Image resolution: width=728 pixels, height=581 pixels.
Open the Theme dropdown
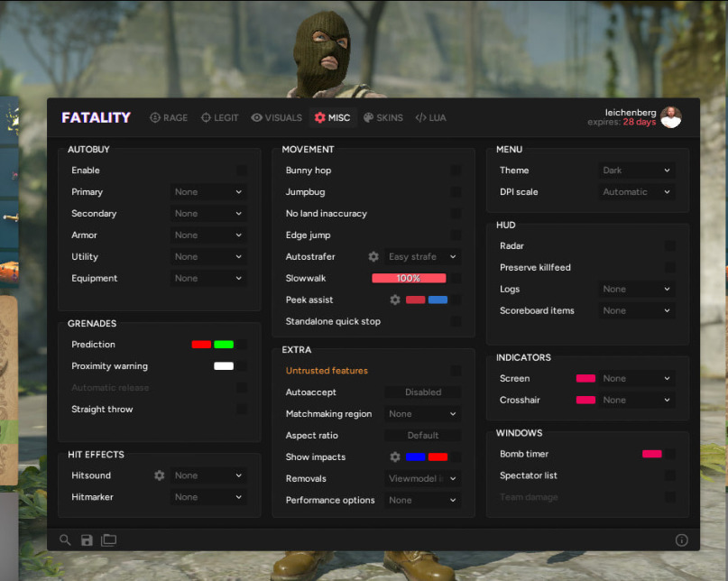point(637,171)
